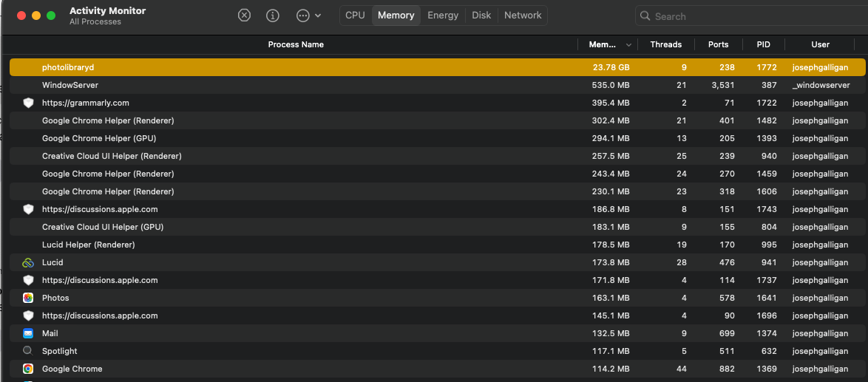Sort by Threads column header
This screenshot has width=868, height=382.
665,44
